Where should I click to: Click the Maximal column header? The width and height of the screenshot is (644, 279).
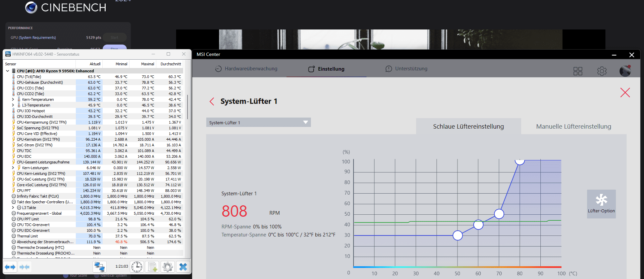click(143, 64)
